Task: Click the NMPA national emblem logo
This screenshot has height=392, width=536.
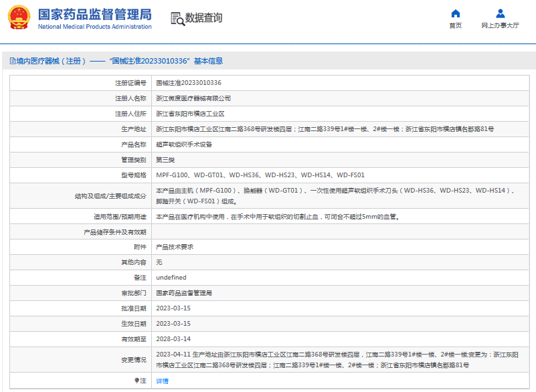Action: click(19, 19)
